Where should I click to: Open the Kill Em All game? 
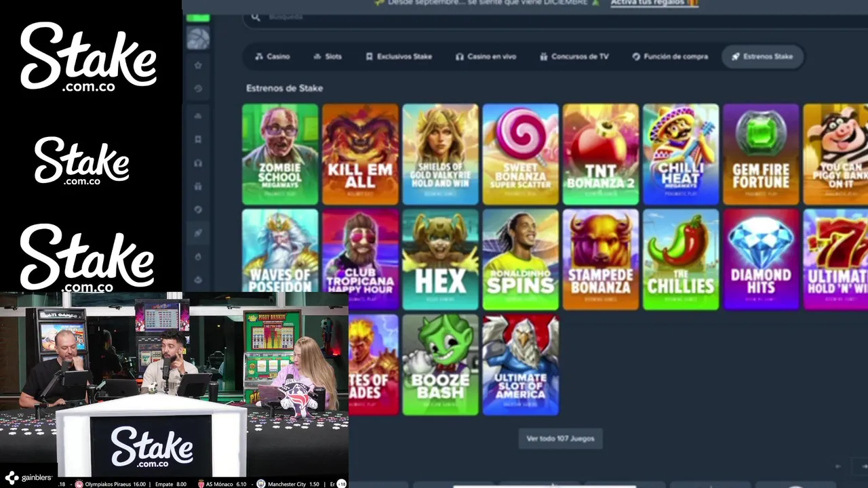[360, 154]
